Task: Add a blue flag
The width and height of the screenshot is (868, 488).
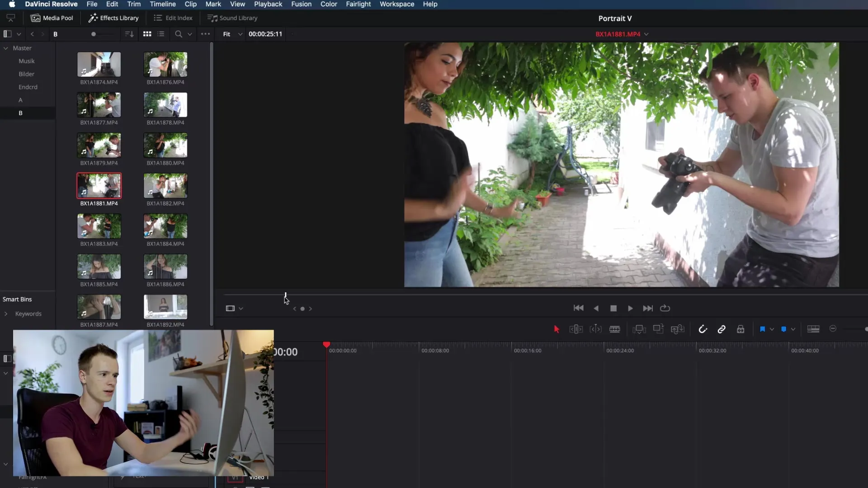Action: click(762, 329)
